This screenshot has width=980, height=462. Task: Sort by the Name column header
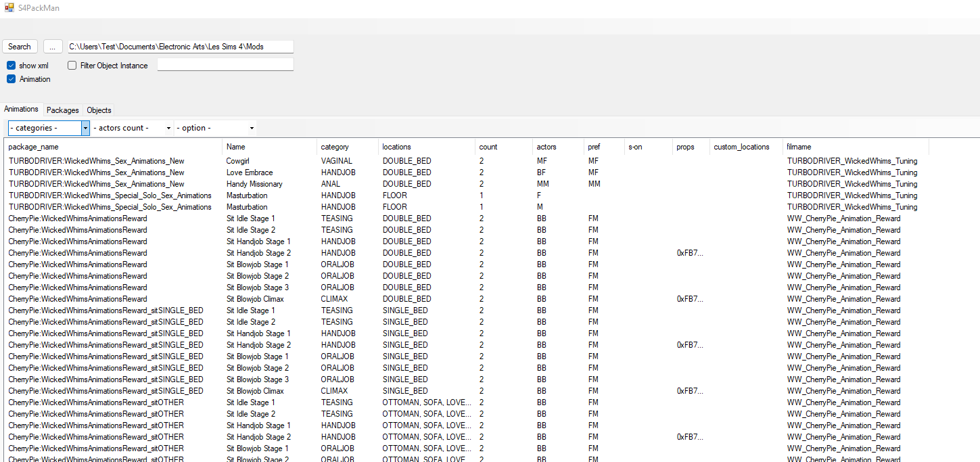tap(269, 147)
